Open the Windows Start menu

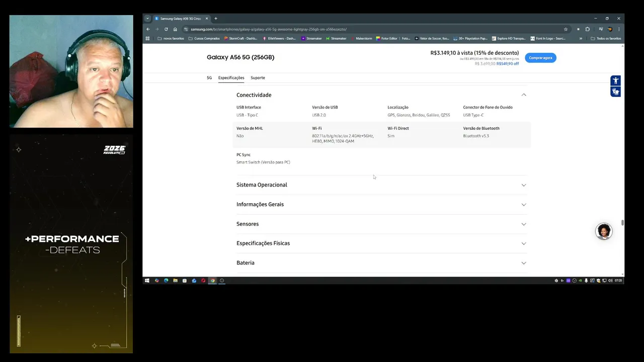(147, 281)
